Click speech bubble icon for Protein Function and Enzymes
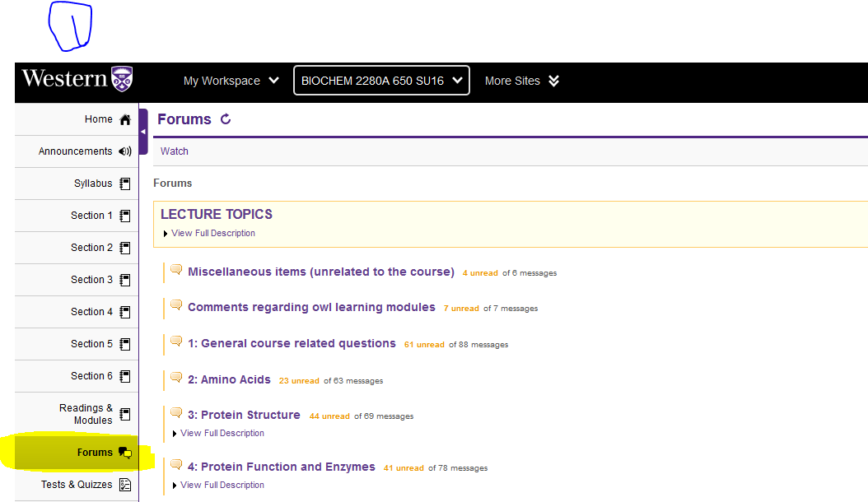This screenshot has height=502, width=868. pyautogui.click(x=176, y=465)
